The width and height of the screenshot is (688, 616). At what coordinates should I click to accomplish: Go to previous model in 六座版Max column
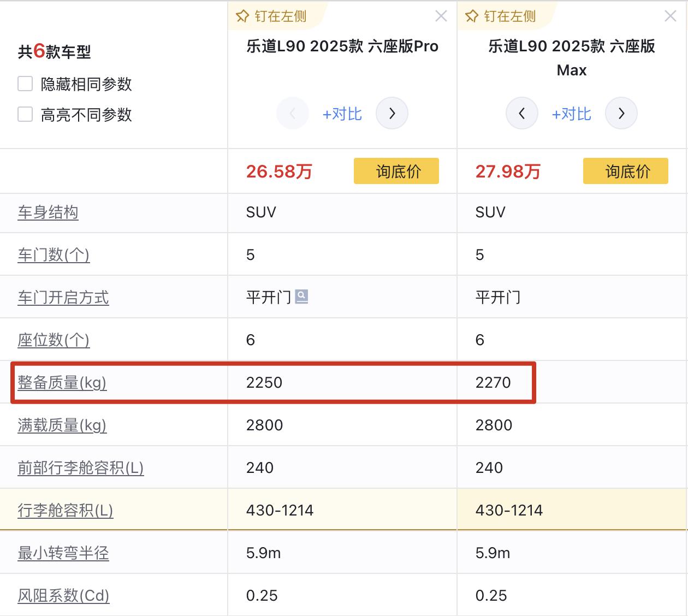click(x=522, y=114)
